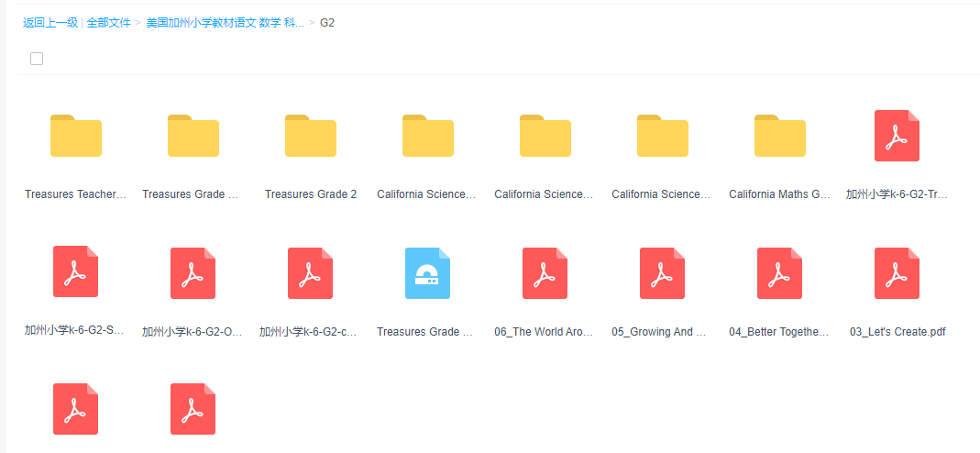Open the 加州小学k-6-G2-Tr PDF icon

(897, 136)
